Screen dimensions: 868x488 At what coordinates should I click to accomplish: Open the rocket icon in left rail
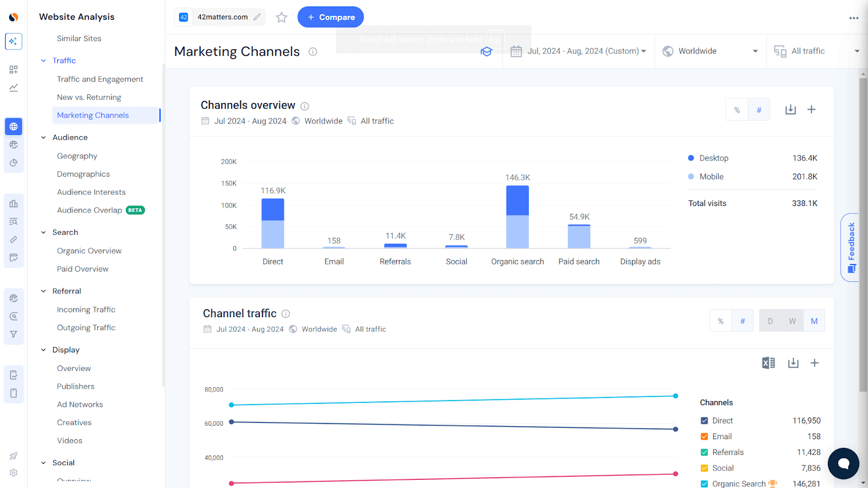tap(14, 456)
